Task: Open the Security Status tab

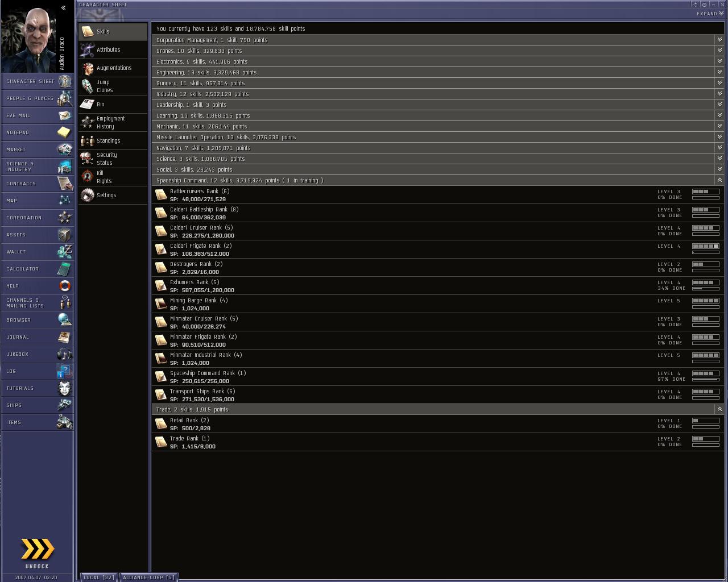Action: pos(113,159)
